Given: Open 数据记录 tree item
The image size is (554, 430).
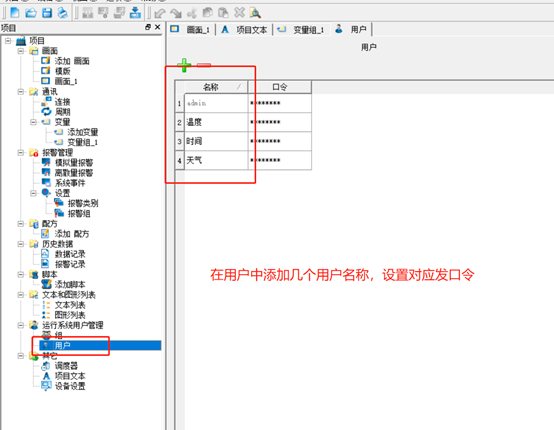Looking at the screenshot, I should (x=70, y=254).
